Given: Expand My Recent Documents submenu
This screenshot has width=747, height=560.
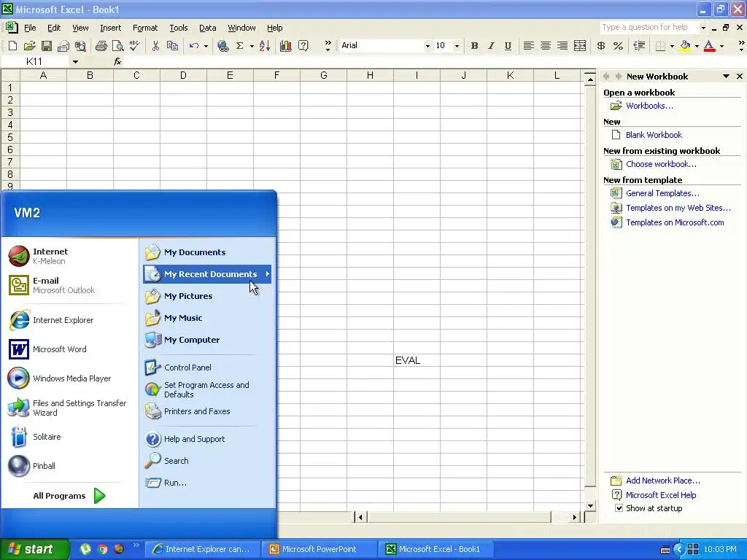Looking at the screenshot, I should pos(207,274).
